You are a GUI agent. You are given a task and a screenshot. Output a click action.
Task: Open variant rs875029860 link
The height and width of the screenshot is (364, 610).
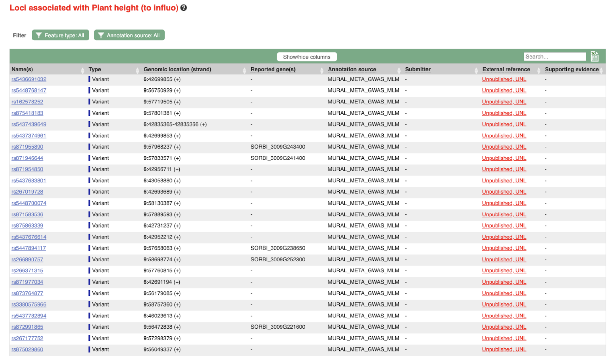(27, 349)
